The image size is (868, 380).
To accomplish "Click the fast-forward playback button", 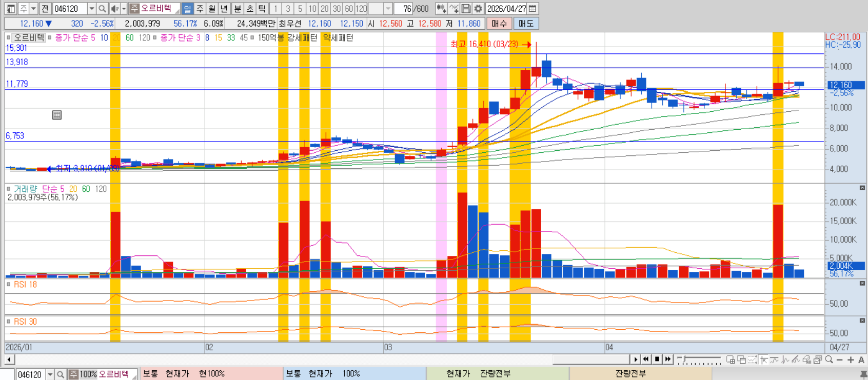I will (x=668, y=359).
